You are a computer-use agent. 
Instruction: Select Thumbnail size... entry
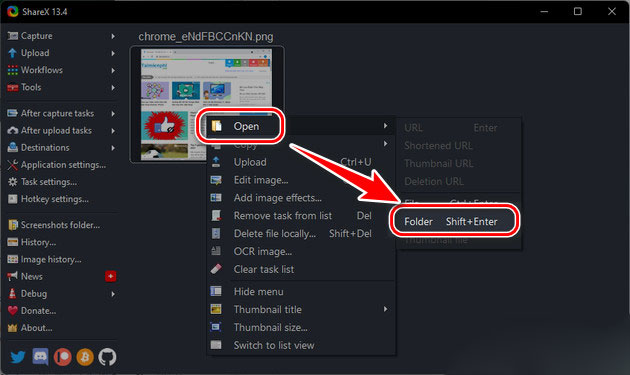click(x=301, y=328)
